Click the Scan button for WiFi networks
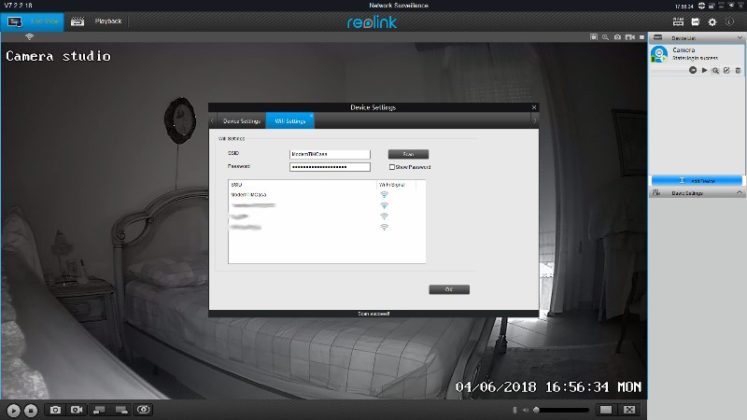Screen dimensions: 747x420 pos(408,154)
